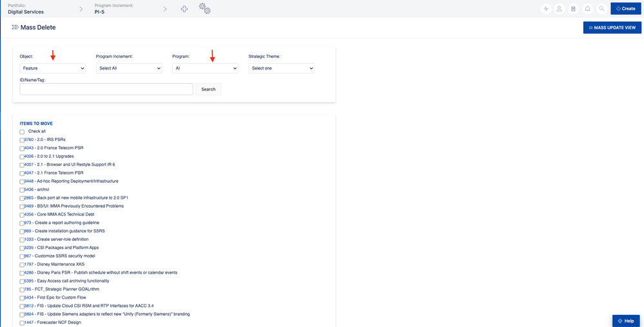The width and height of the screenshot is (644, 327).
Task: Check the Browser and UI Restyle Support item
Action: (x=22, y=165)
